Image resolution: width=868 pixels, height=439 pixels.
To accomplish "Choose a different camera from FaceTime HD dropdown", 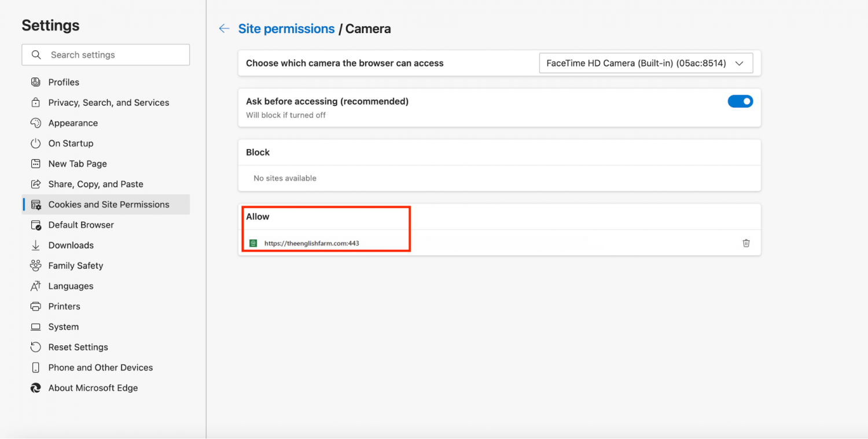I will pyautogui.click(x=645, y=63).
